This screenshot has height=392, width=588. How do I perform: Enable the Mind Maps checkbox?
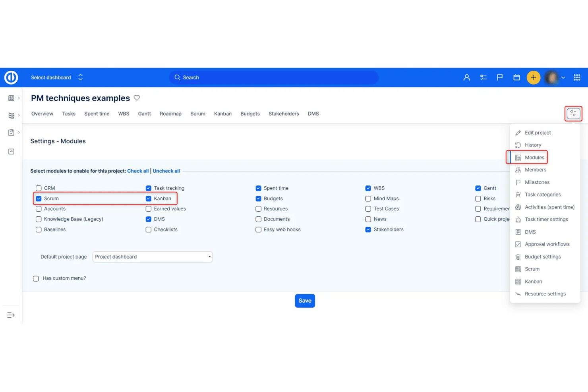(368, 199)
